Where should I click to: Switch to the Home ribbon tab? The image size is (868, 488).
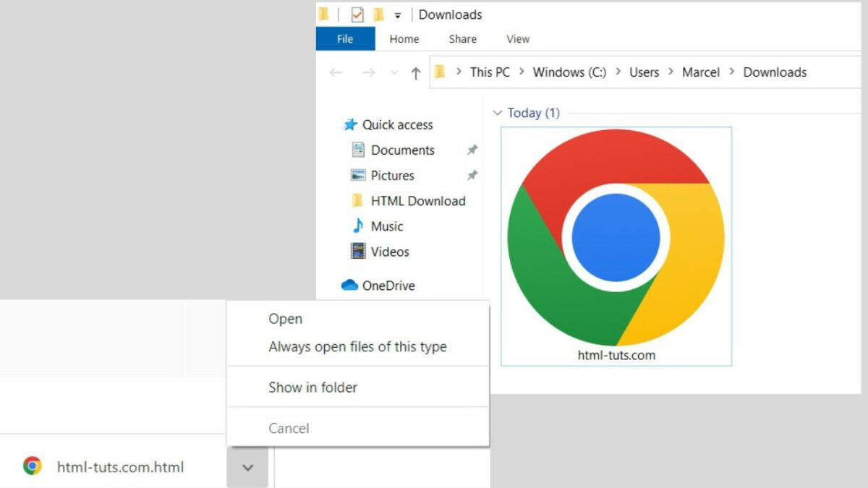pyautogui.click(x=404, y=39)
